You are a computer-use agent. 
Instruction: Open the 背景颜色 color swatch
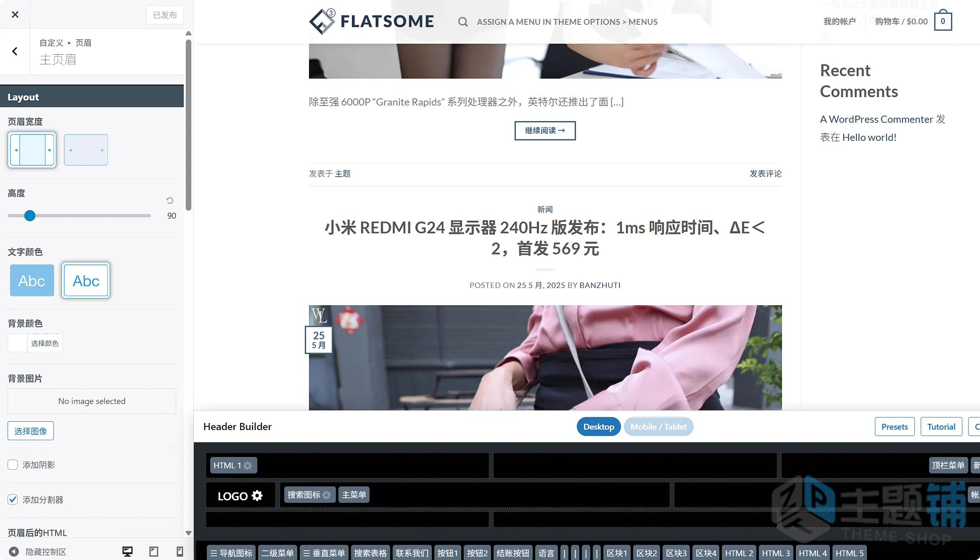(17, 343)
